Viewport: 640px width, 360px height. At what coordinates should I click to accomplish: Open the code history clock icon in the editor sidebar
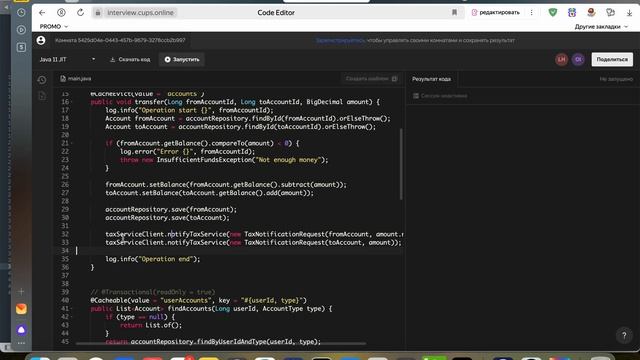(x=42, y=80)
